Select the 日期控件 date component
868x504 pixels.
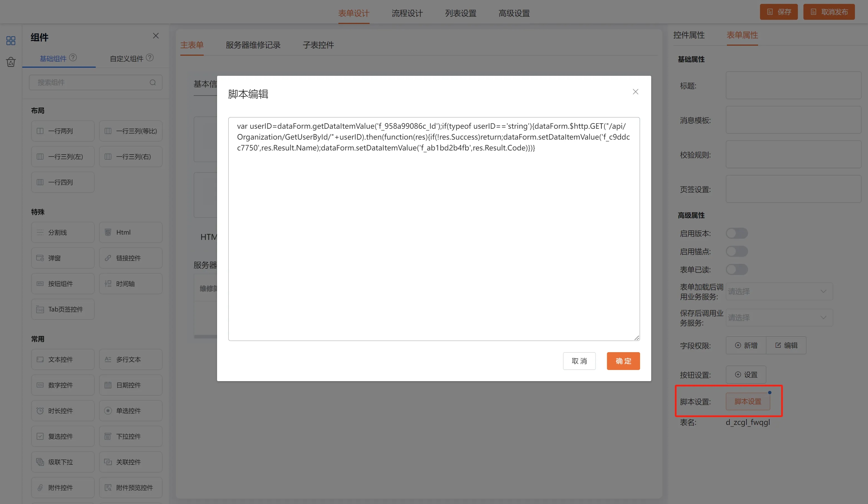tap(131, 385)
